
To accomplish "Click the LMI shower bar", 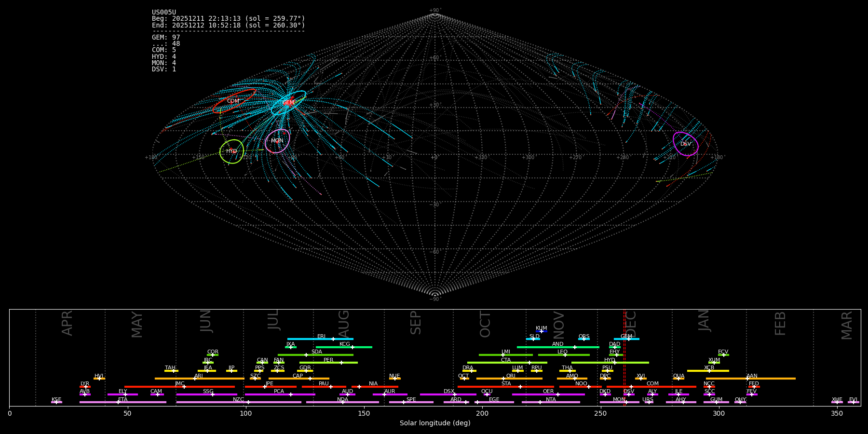I will (x=506, y=355).
